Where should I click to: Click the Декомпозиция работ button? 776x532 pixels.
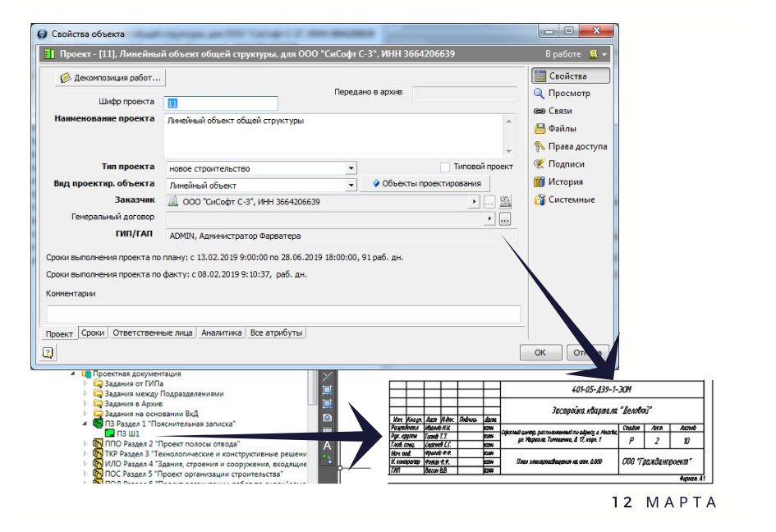tap(110, 78)
